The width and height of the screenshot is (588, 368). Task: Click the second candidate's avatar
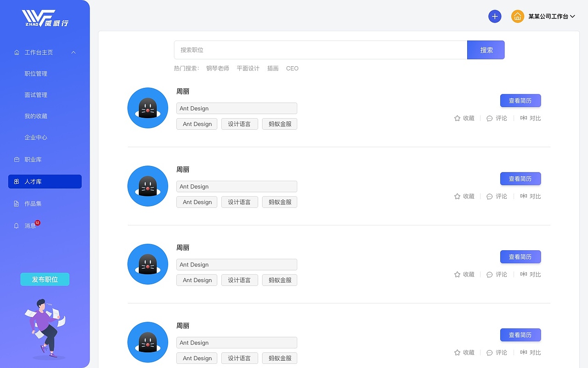[148, 186]
